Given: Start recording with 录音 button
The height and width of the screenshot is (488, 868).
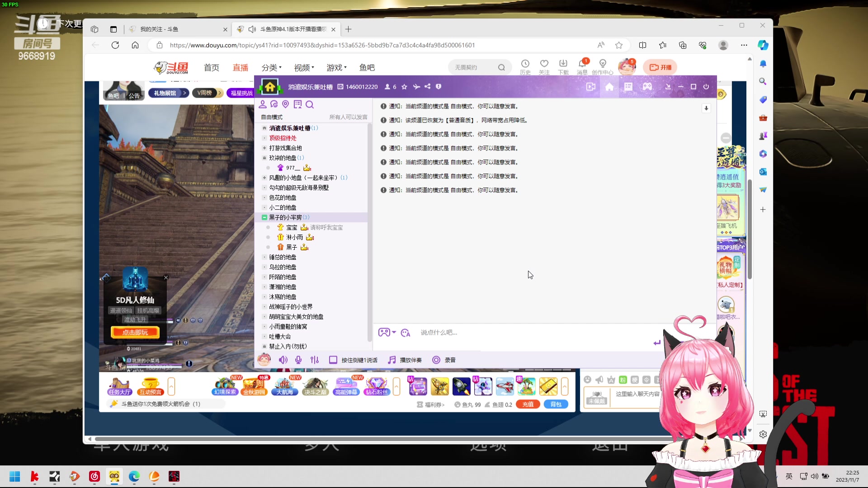Looking at the screenshot, I should coord(444,360).
